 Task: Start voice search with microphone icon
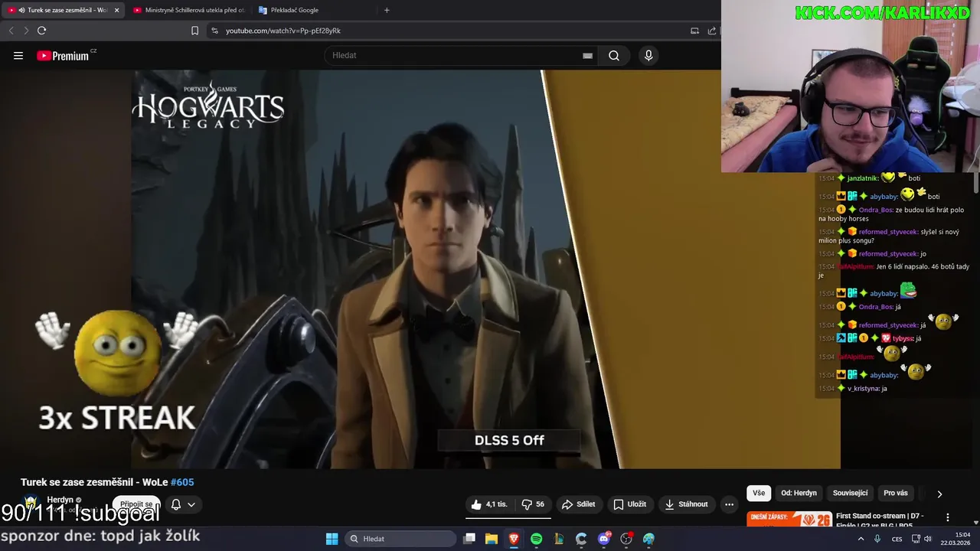click(x=648, y=55)
